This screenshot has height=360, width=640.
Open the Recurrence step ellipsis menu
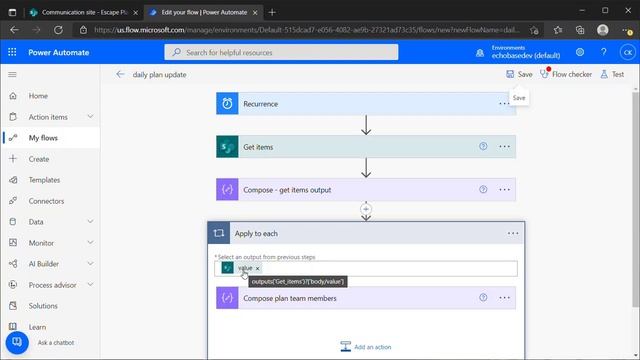click(504, 104)
